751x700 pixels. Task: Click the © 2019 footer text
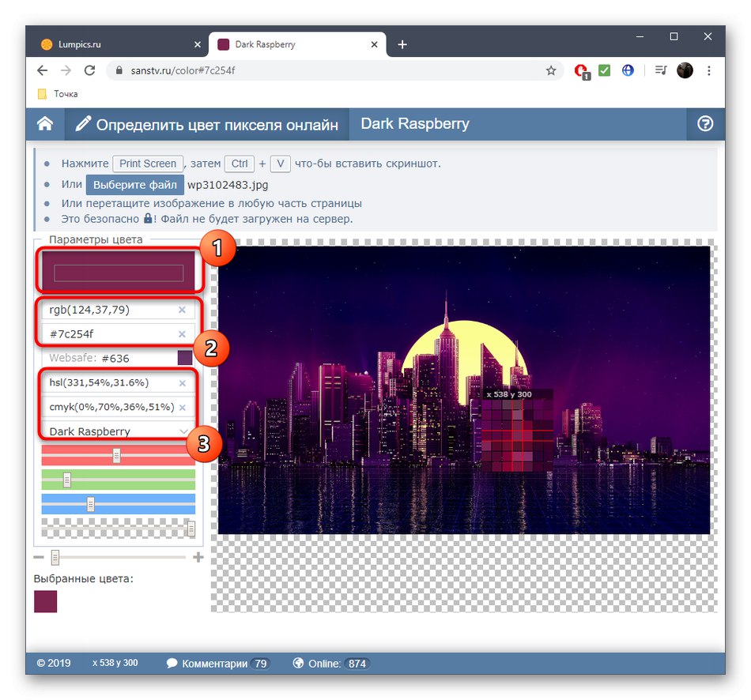[x=54, y=663]
